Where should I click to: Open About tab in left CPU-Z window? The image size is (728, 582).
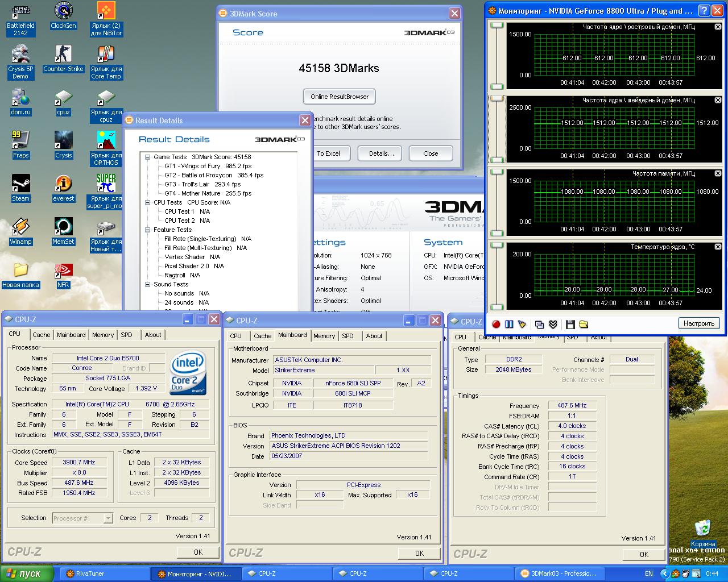(x=153, y=335)
